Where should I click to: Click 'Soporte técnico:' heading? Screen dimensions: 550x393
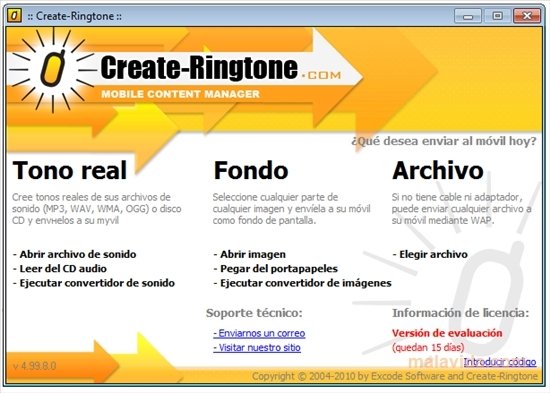point(254,313)
